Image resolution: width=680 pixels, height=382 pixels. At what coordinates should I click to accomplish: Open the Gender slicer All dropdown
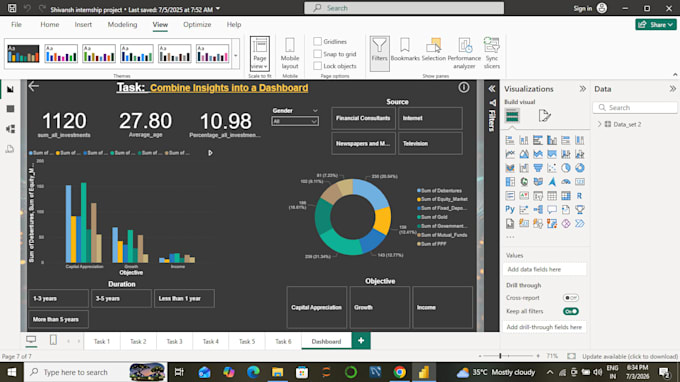(295, 121)
